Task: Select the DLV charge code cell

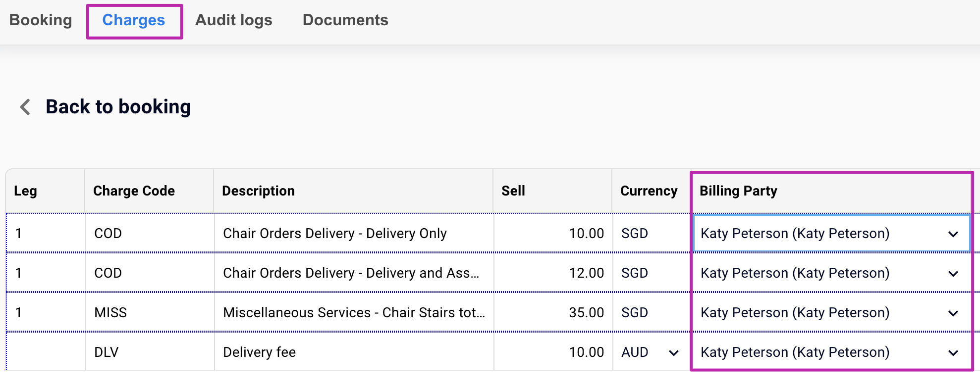Action: click(x=150, y=352)
